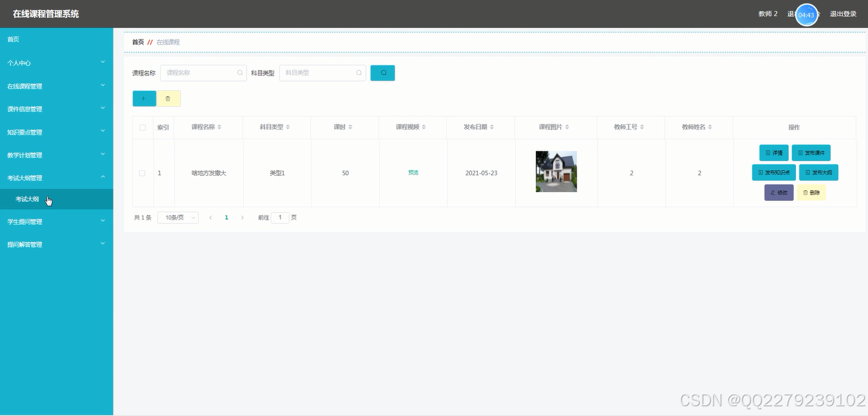Viewport: 868px width, 416px height.
Task: Sort the table by 课程名称 column arrows
Action: [219, 127]
